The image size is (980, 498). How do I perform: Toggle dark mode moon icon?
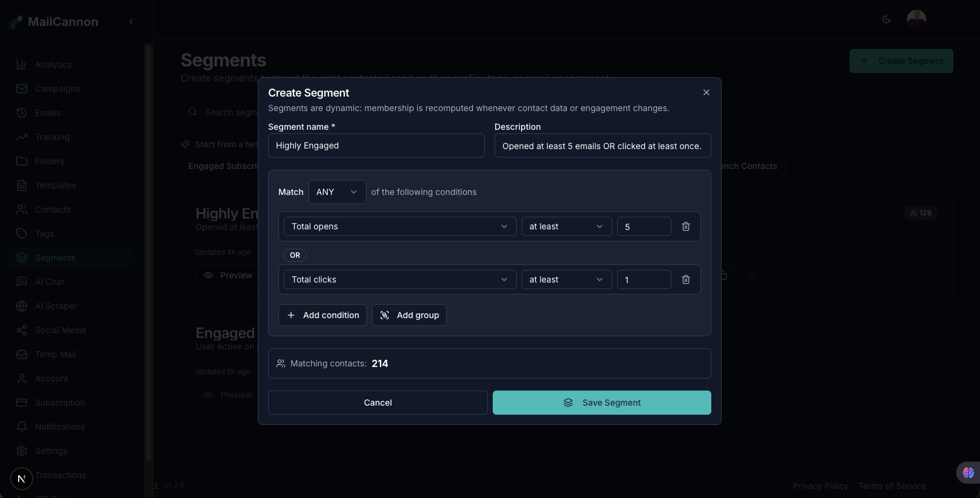click(x=886, y=19)
